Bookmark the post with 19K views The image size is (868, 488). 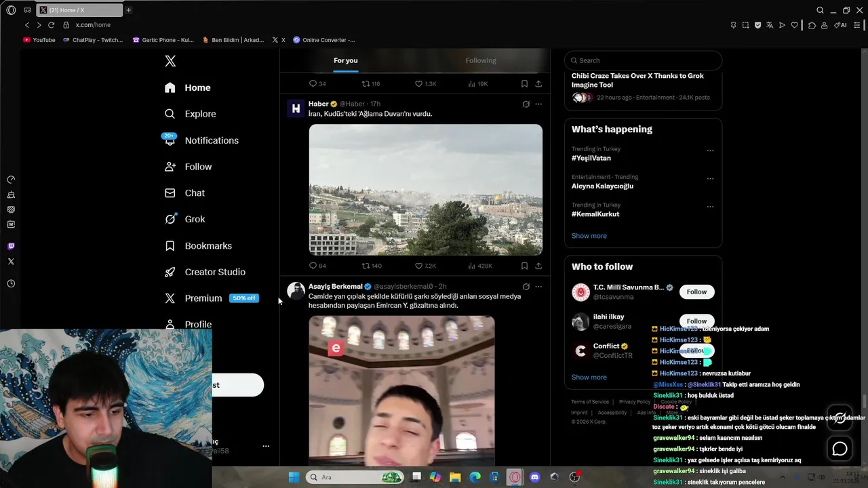(524, 84)
